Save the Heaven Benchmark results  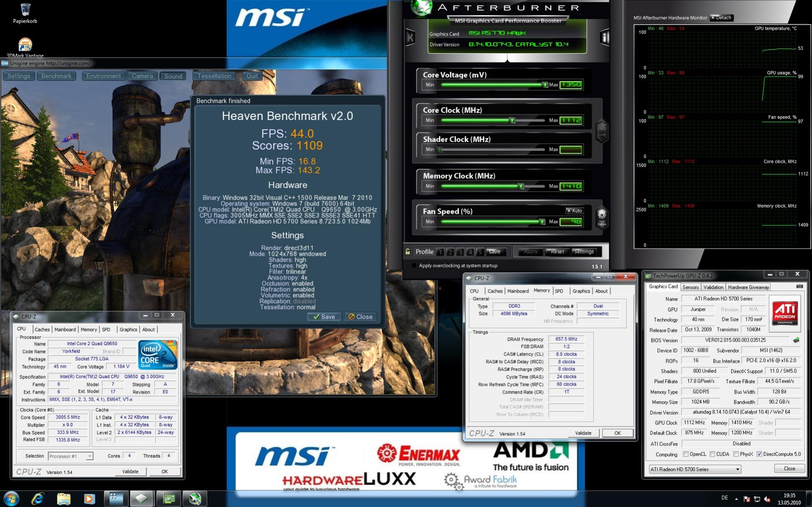coord(324,317)
